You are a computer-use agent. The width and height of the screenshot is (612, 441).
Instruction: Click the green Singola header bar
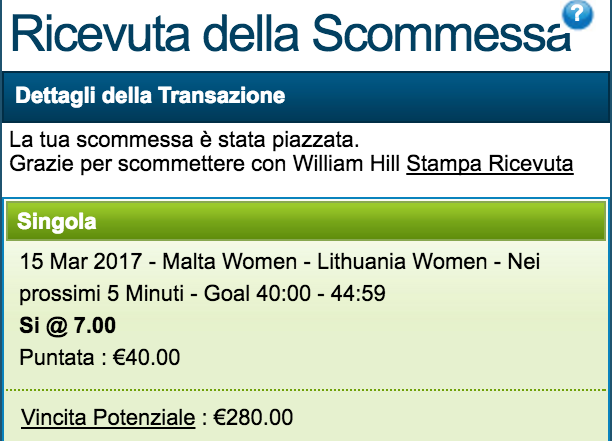pos(306,221)
